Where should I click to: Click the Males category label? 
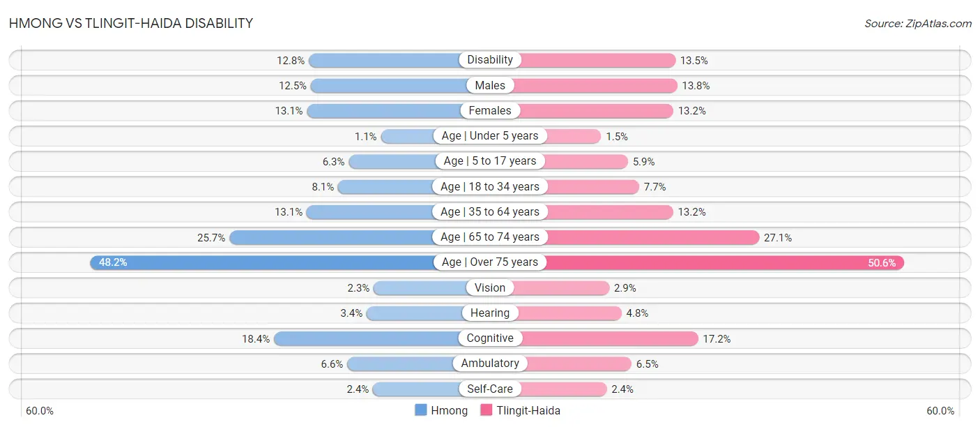pos(490,85)
